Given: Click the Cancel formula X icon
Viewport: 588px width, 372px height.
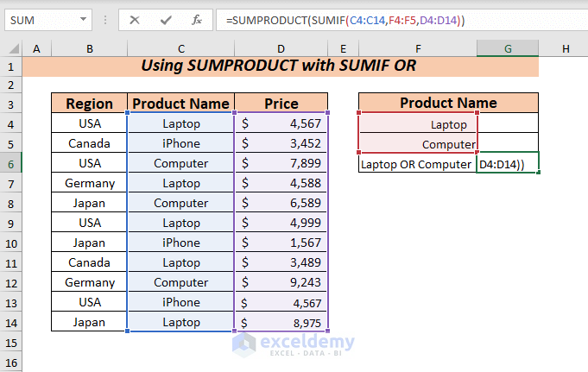Looking at the screenshot, I should coord(135,19).
